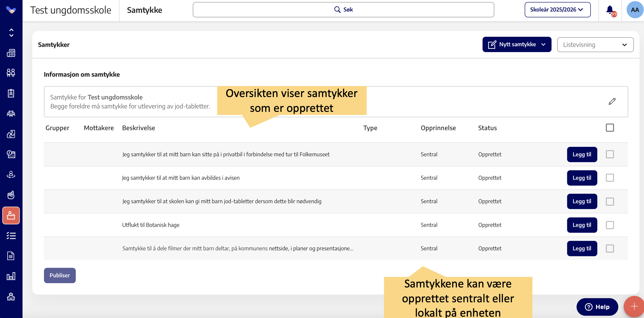This screenshot has width=644, height=318.
Task: Open the document page icon in the sidebar
Action: (x=11, y=256)
